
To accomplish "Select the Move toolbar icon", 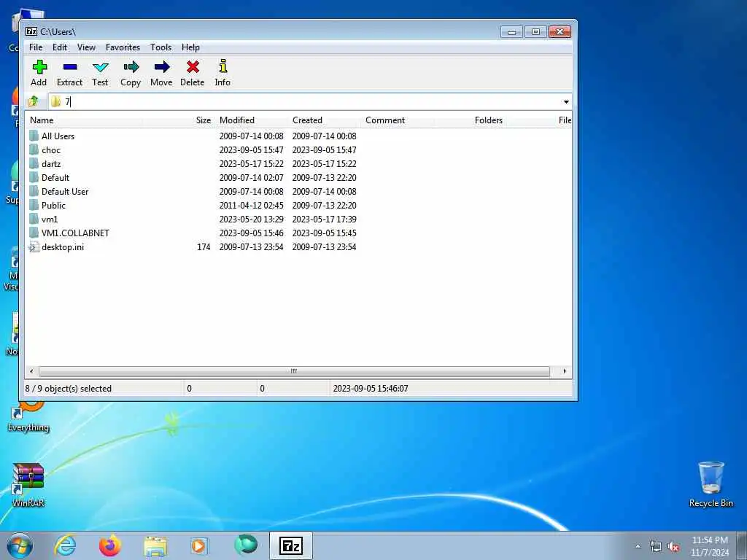I will (162, 66).
